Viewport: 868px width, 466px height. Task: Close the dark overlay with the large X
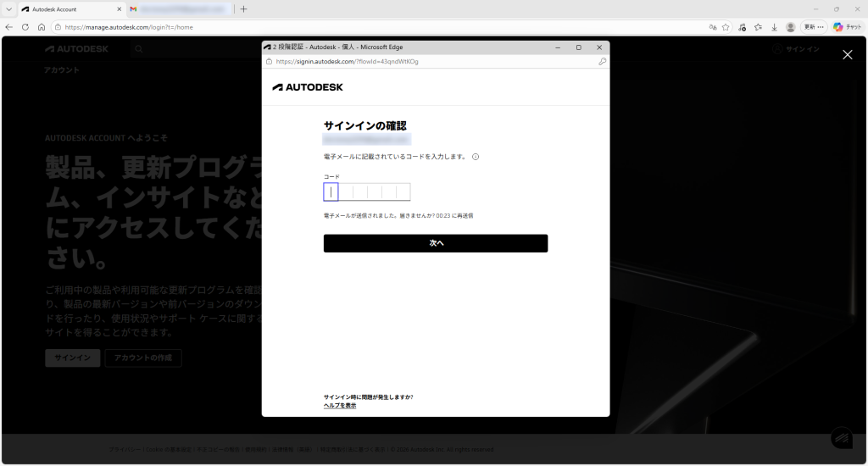(x=847, y=55)
